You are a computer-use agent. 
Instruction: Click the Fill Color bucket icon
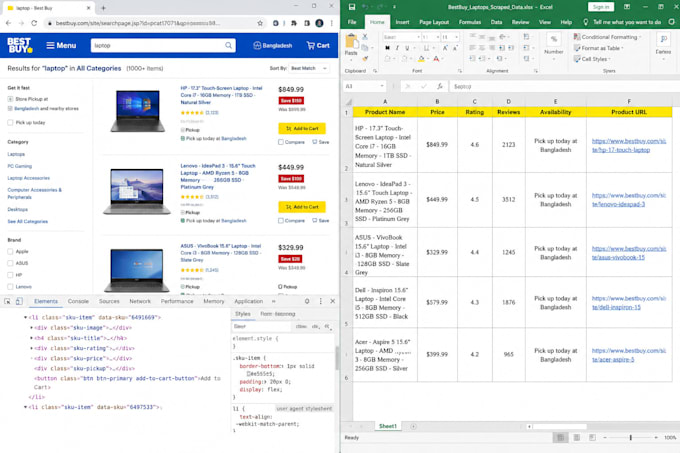coord(421,59)
